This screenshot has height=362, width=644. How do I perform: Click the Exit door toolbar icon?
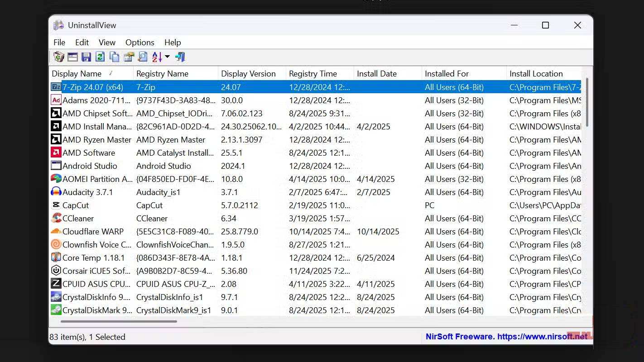(x=180, y=57)
